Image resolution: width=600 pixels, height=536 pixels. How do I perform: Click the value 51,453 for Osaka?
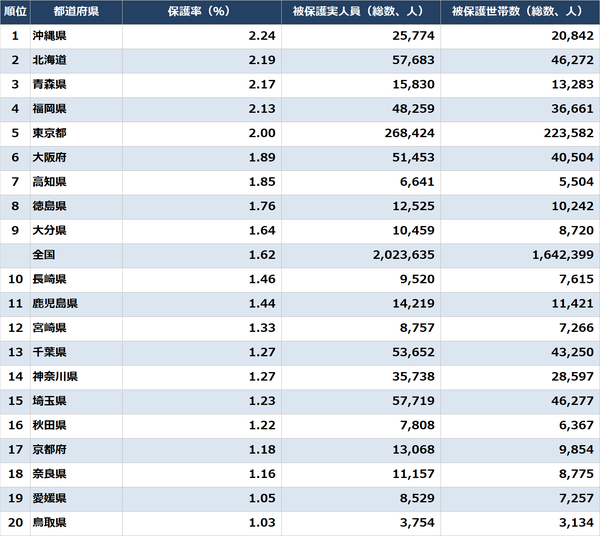pyautogui.click(x=414, y=158)
